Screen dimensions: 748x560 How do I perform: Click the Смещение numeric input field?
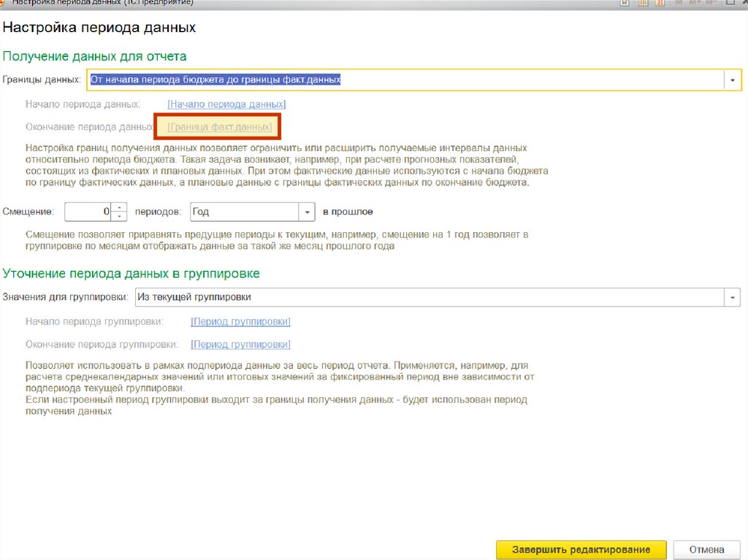click(x=88, y=212)
